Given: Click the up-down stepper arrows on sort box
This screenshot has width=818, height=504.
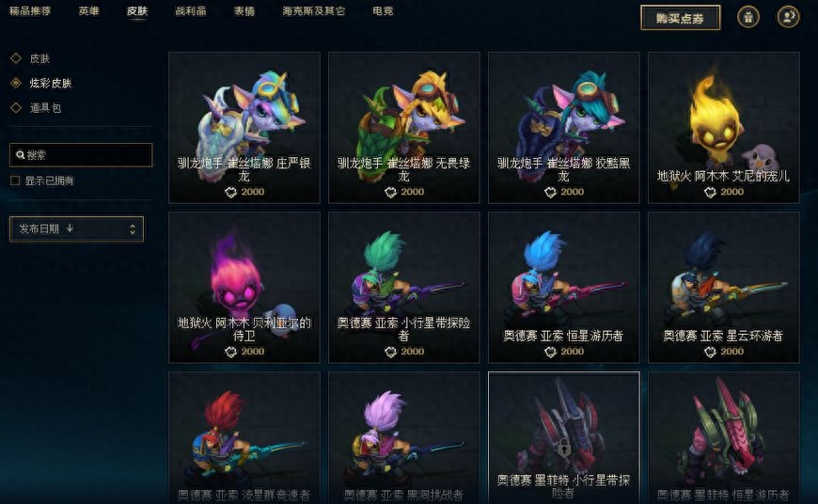Looking at the screenshot, I should tap(133, 229).
